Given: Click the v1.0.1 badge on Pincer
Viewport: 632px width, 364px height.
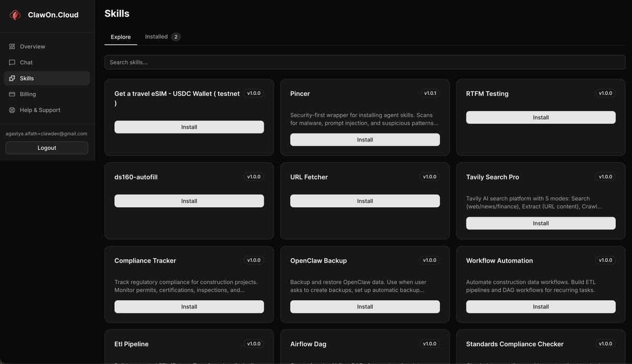Looking at the screenshot, I should (x=430, y=93).
